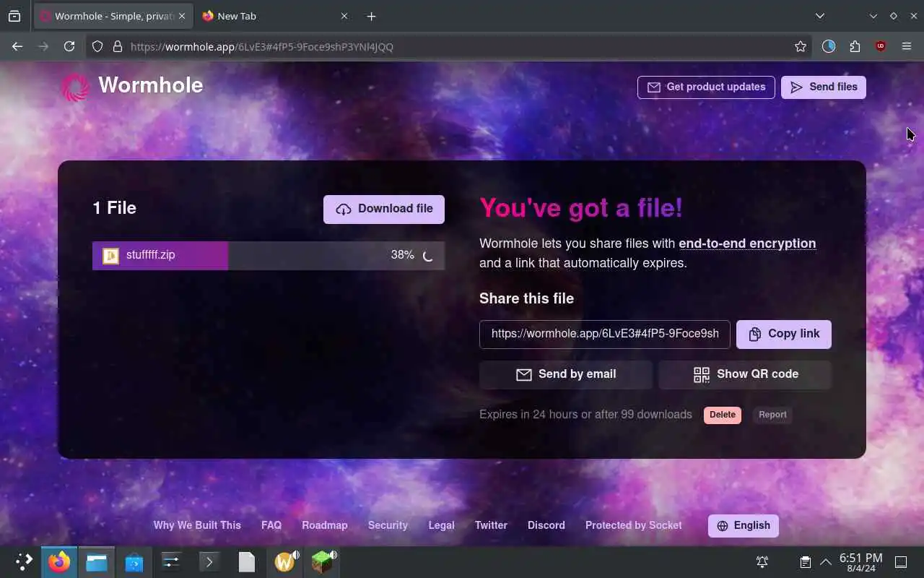This screenshot has width=924, height=578.
Task: Click the browser back arrow
Action: tap(17, 46)
